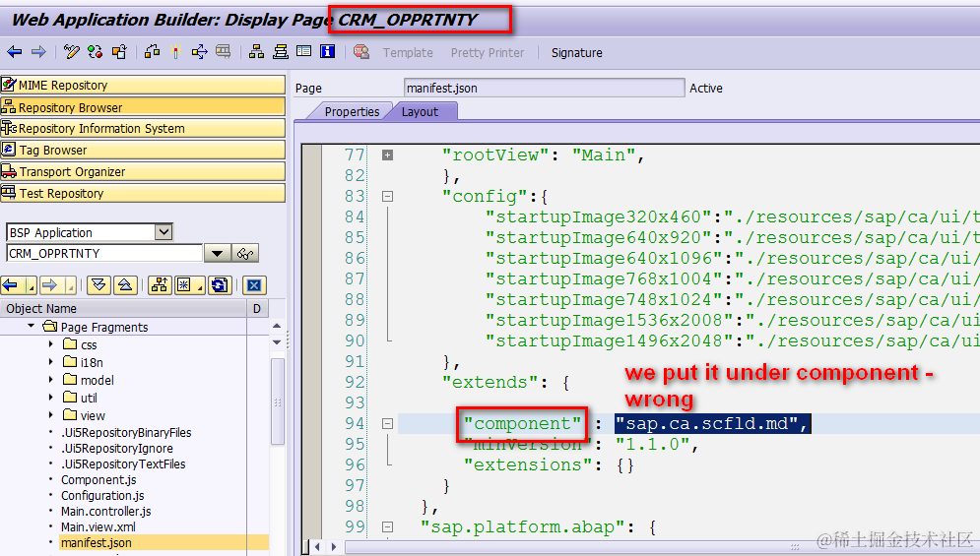Select Main.view.xml in object tree
Viewport: 980px width, 556px height.
click(x=98, y=526)
